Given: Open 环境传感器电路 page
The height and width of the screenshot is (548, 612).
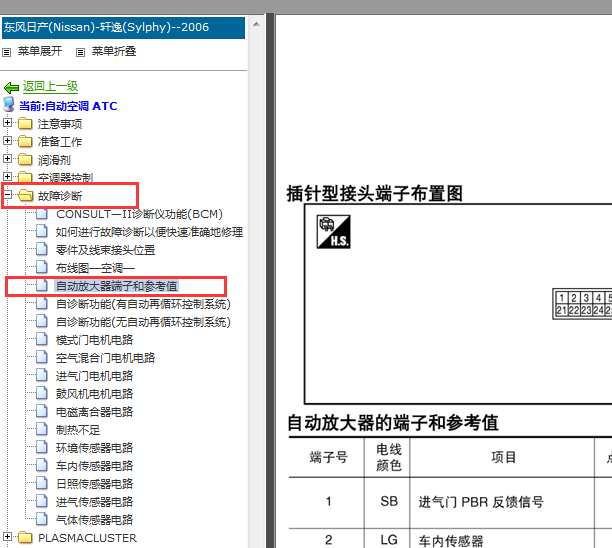Looking at the screenshot, I should pyautogui.click(x=94, y=447).
